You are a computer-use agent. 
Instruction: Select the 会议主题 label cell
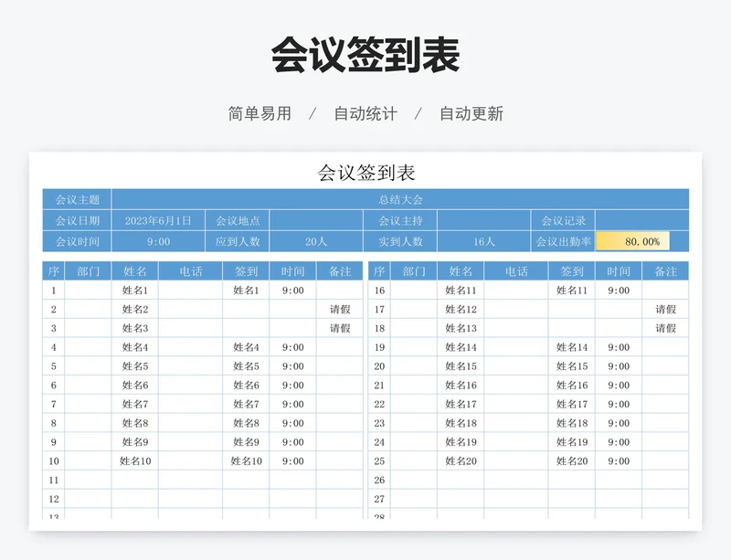(77, 199)
